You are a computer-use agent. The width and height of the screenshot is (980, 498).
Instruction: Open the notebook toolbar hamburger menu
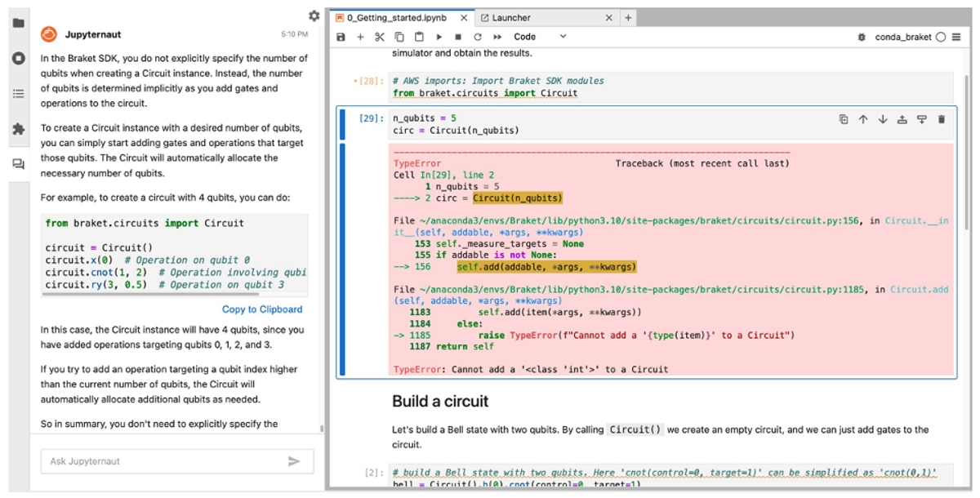click(x=956, y=37)
